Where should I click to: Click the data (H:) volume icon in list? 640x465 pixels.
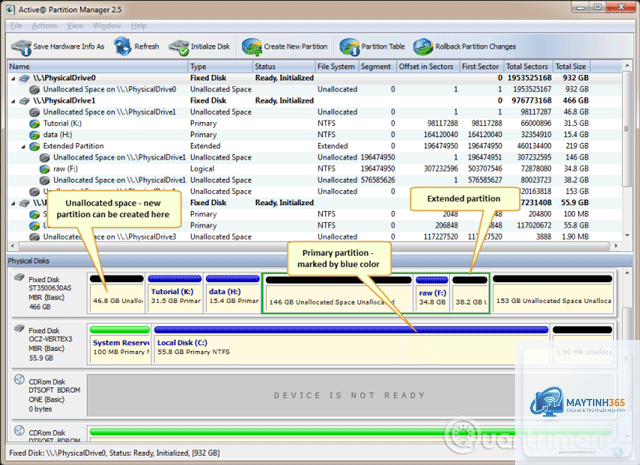tap(34, 135)
